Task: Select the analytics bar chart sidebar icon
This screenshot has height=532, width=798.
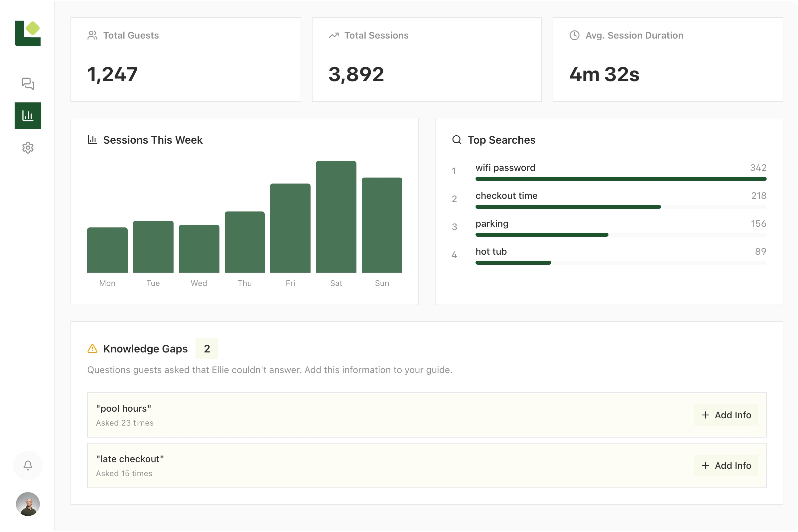Action: (28, 116)
